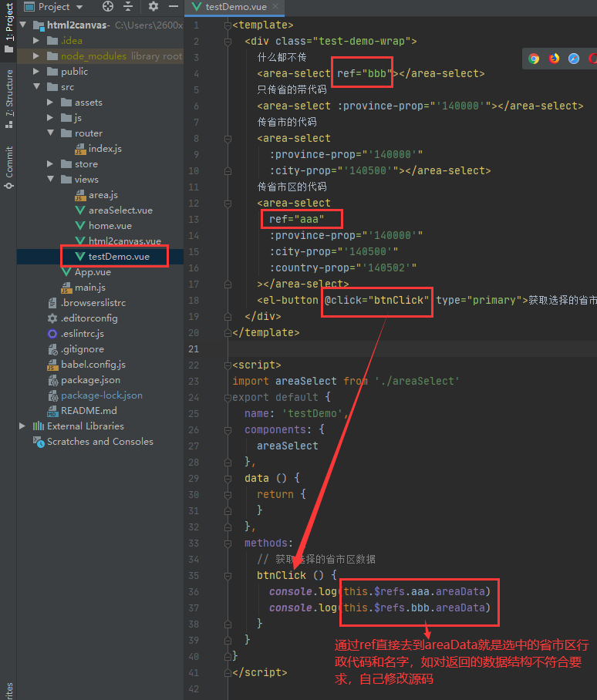
Task: Fold export default block on line 24
Action: click(x=228, y=397)
